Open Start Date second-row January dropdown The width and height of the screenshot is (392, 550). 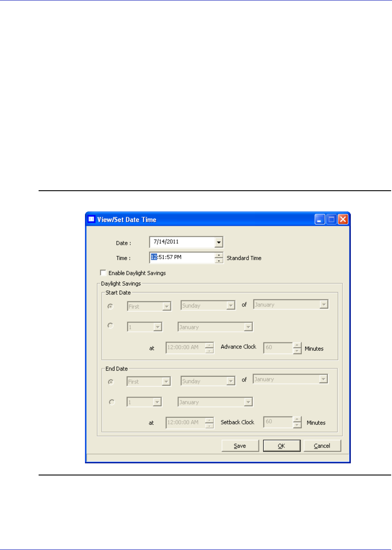[248, 327]
